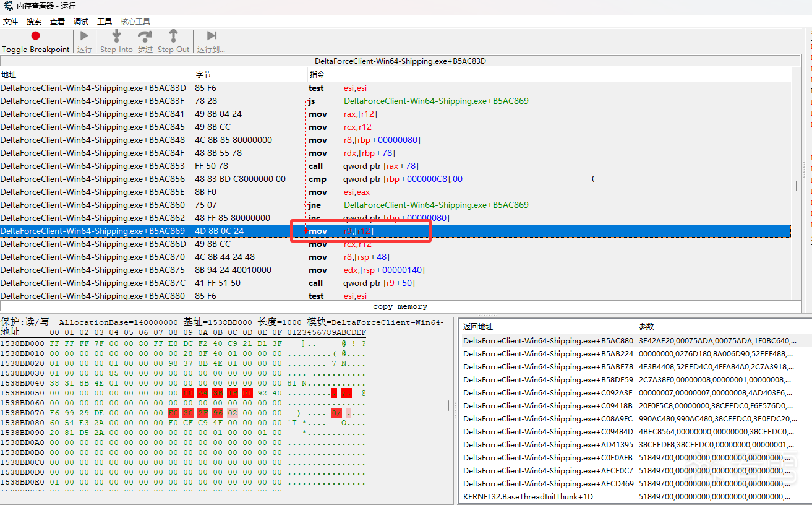
Task: Select the jne instruction row at B5AC860
Action: tap(395, 205)
